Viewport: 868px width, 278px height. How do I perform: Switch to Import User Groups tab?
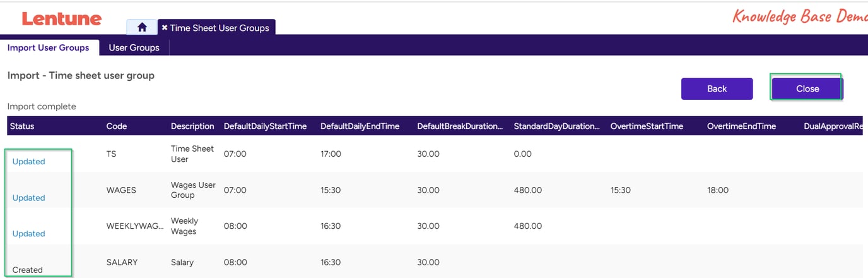[x=49, y=47]
